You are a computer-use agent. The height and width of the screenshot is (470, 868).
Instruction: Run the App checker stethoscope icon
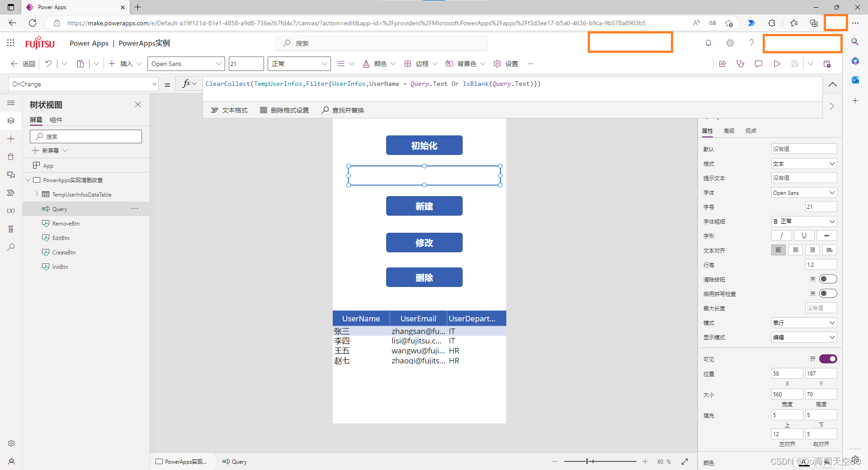(x=741, y=64)
